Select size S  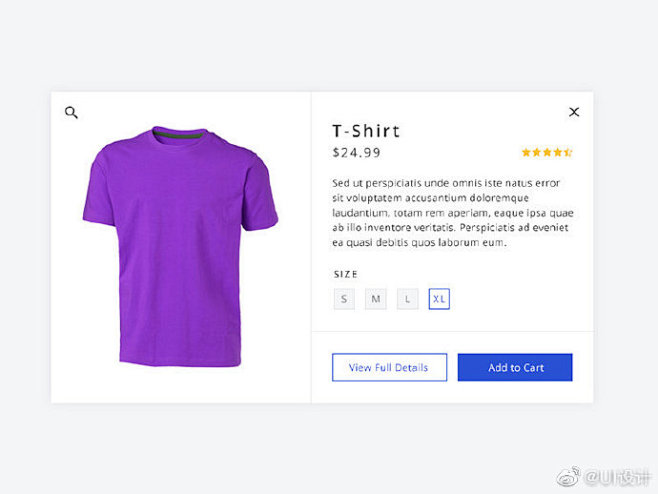coord(344,299)
